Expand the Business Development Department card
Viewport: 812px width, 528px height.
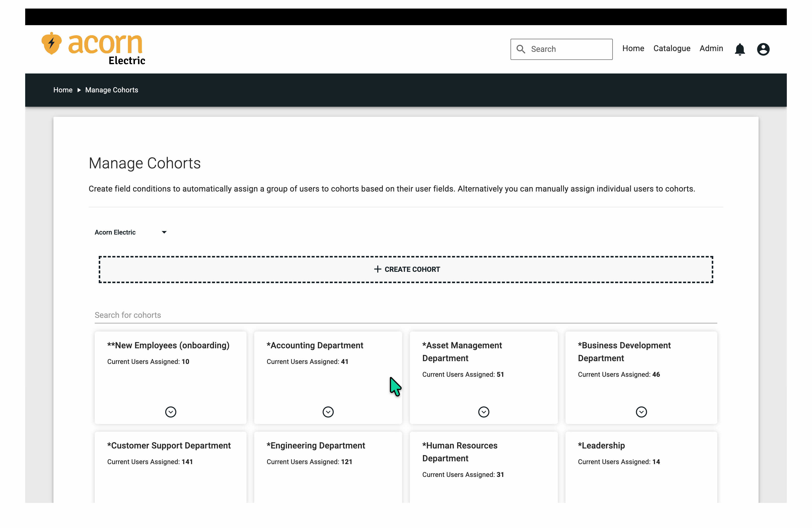coord(641,412)
